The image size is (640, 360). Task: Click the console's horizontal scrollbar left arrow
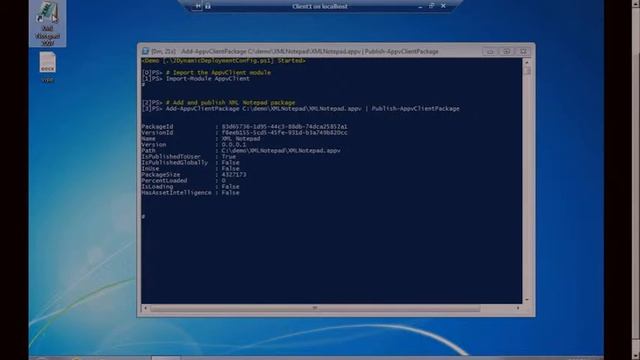pos(145,308)
